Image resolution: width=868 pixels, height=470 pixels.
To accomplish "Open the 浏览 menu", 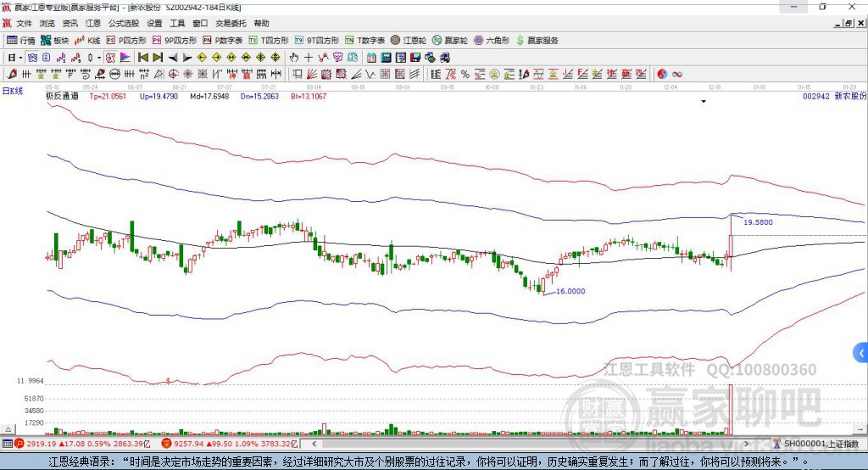I will click(x=47, y=23).
